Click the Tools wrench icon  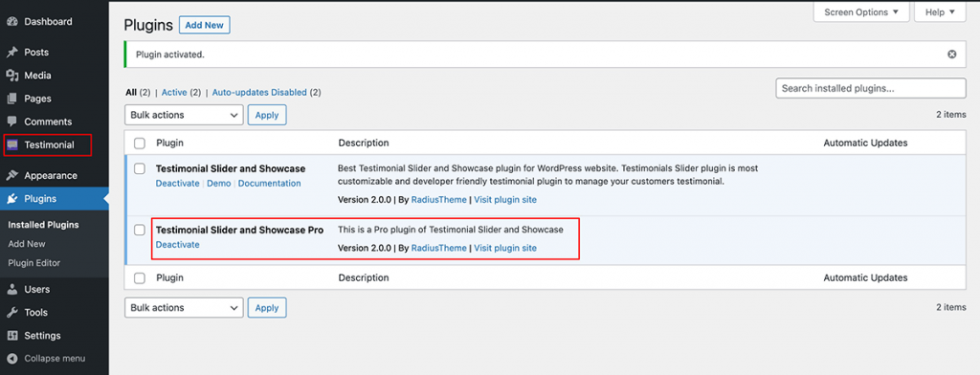[12, 313]
